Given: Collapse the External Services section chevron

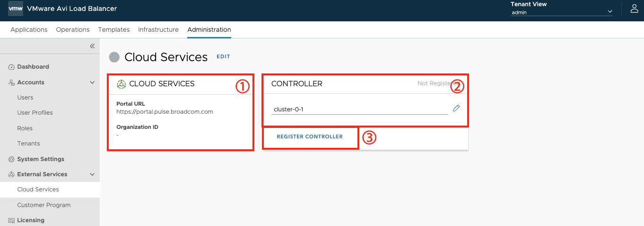Looking at the screenshot, I should [x=92, y=174].
